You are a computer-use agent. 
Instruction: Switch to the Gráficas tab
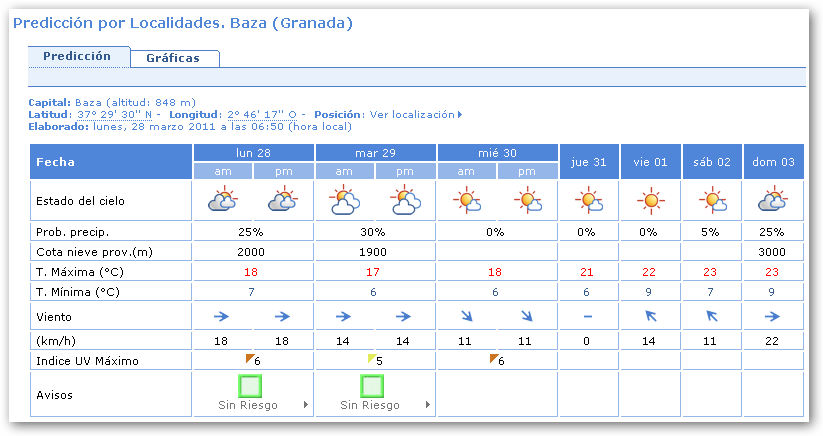(x=173, y=58)
